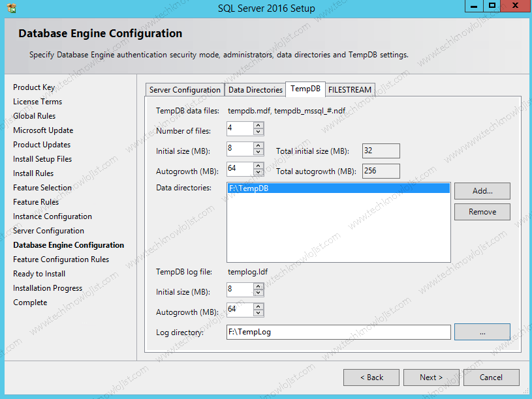The image size is (532, 399).
Task: Click the log Initial size field
Action: [240, 289]
